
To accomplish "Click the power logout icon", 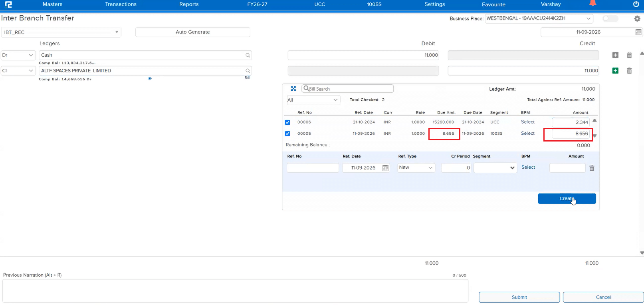I will (x=636, y=4).
